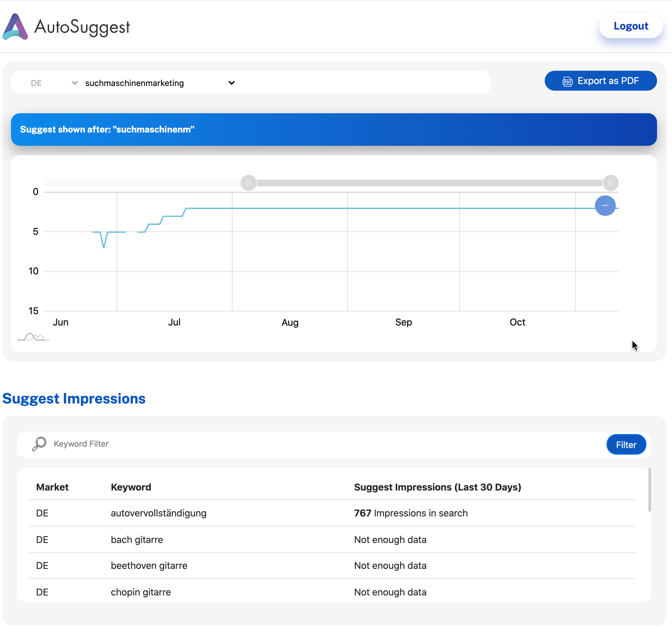
Task: Click the Keyword column header
Action: pyautogui.click(x=131, y=487)
